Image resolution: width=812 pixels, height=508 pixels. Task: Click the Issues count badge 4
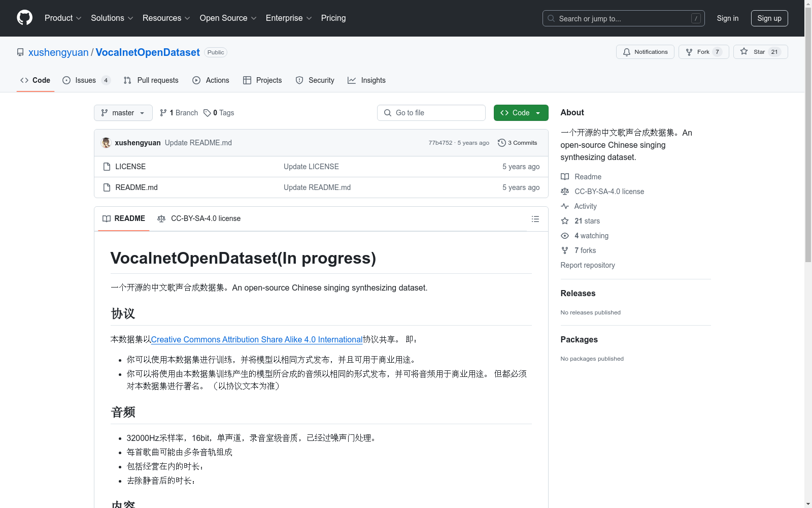click(x=106, y=80)
